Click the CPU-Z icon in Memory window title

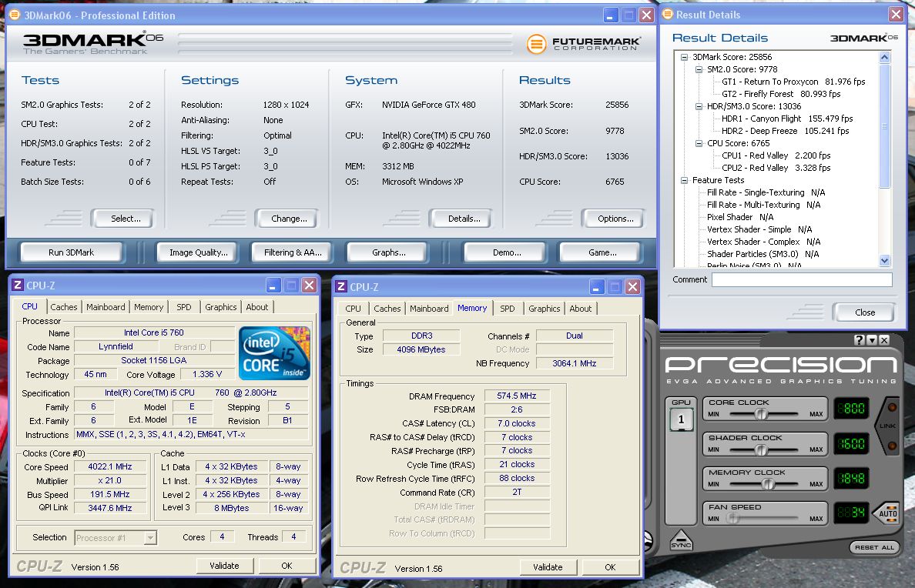pos(341,286)
